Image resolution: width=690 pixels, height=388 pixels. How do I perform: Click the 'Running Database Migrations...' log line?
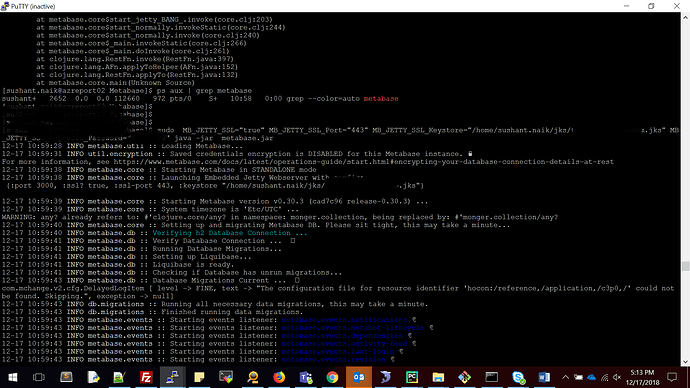click(x=141, y=249)
